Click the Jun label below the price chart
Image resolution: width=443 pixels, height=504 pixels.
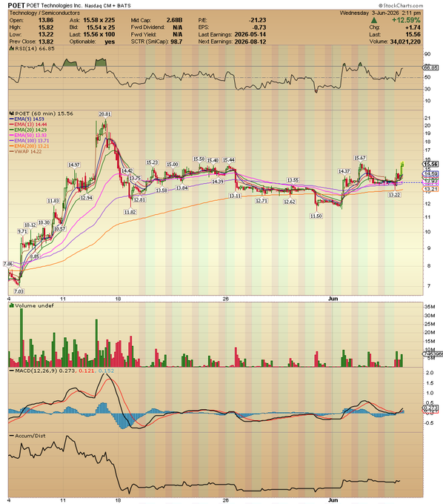click(333, 299)
